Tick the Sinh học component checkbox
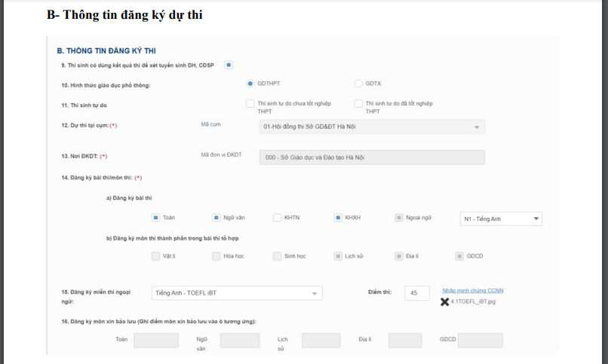608x364 pixels. (277, 256)
